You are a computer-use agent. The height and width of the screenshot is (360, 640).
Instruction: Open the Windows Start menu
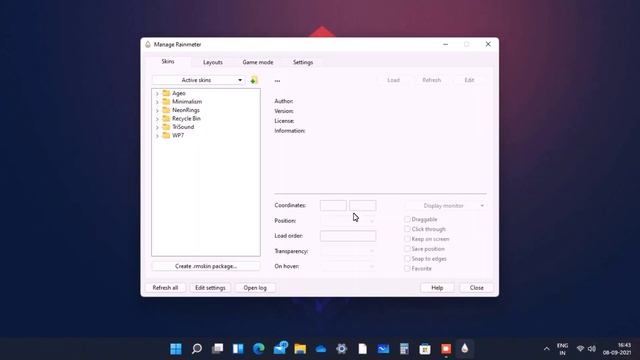[176, 349]
